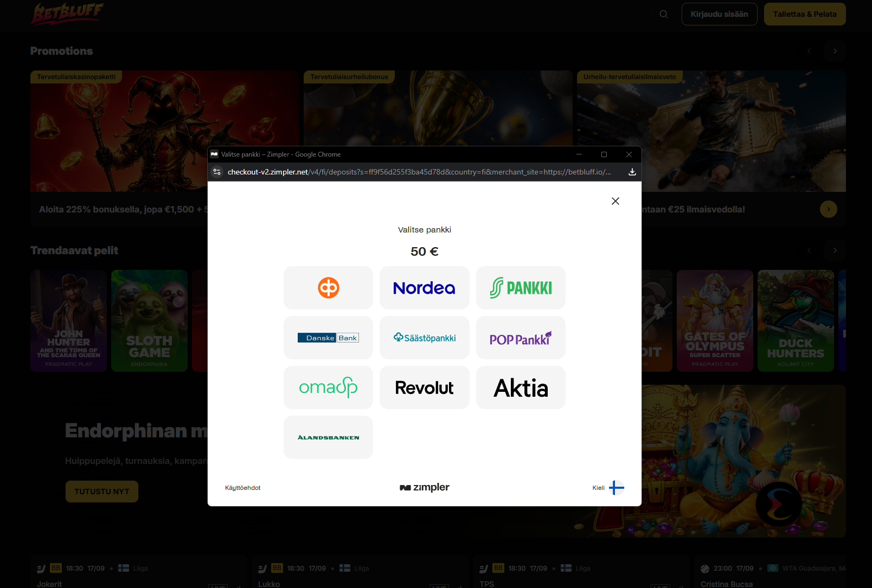Open the Lukko Liiga match card
Screen dimensions: 872x588
tap(360, 572)
